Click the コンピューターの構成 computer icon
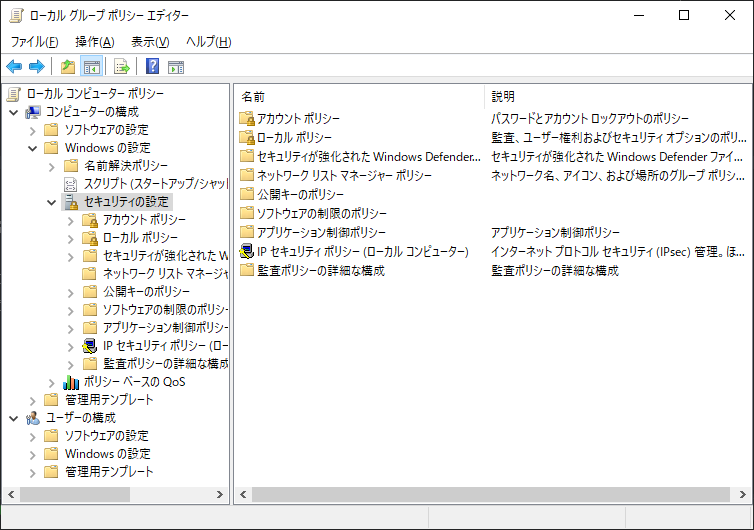This screenshot has height=530, width=754. click(33, 112)
